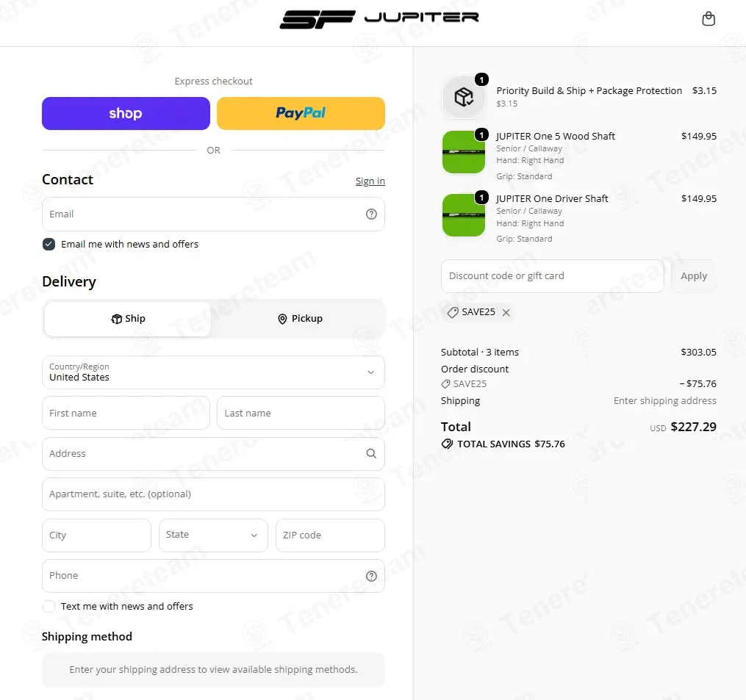Remove the SAVE25 discount code
This screenshot has height=700, width=746.
pyautogui.click(x=506, y=312)
